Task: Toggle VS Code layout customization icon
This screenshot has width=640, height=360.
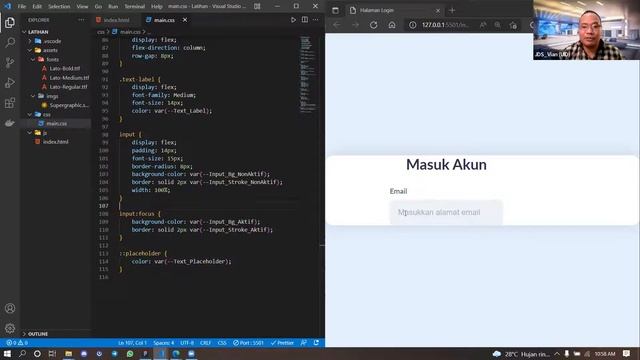Action: pyautogui.click(x=257, y=6)
